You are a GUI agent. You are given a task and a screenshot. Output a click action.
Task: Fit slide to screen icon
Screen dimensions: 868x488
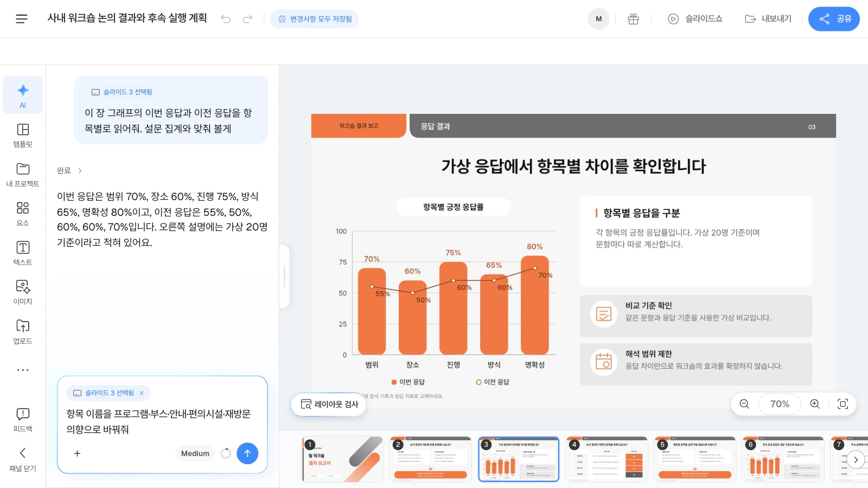pos(843,404)
